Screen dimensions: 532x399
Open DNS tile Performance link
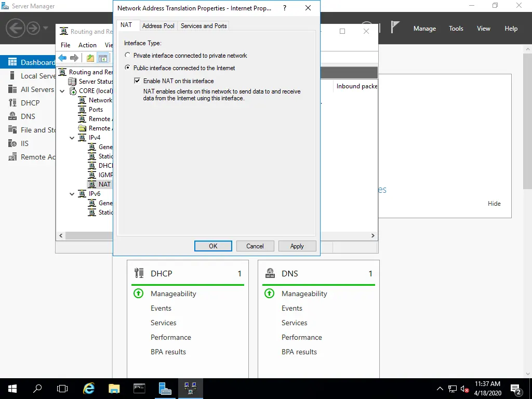click(x=302, y=337)
